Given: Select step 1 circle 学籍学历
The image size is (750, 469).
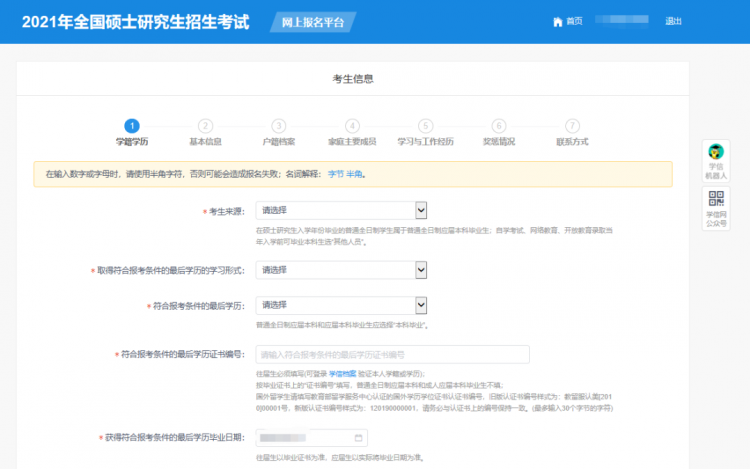Looking at the screenshot, I should (133, 126).
